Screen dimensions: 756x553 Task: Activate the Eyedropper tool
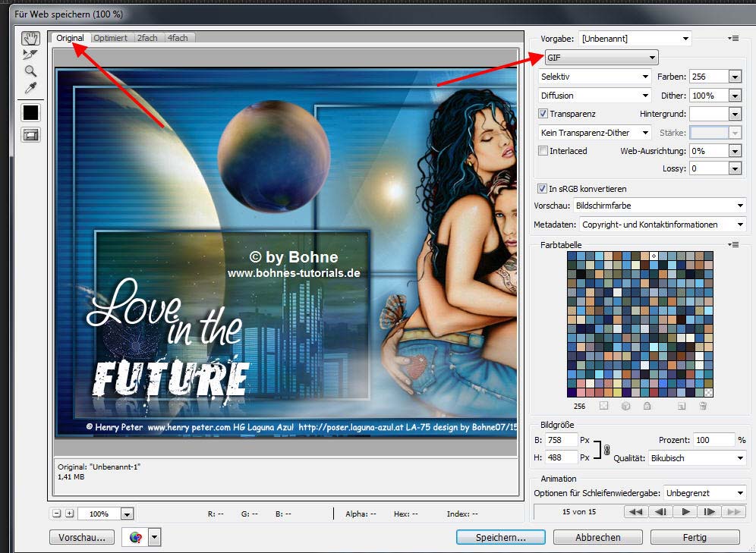[30, 88]
